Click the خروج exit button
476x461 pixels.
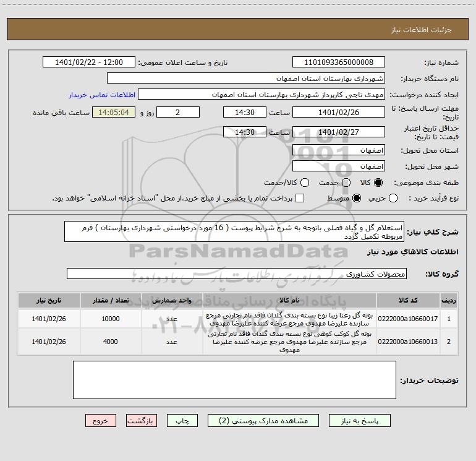pos(101,421)
